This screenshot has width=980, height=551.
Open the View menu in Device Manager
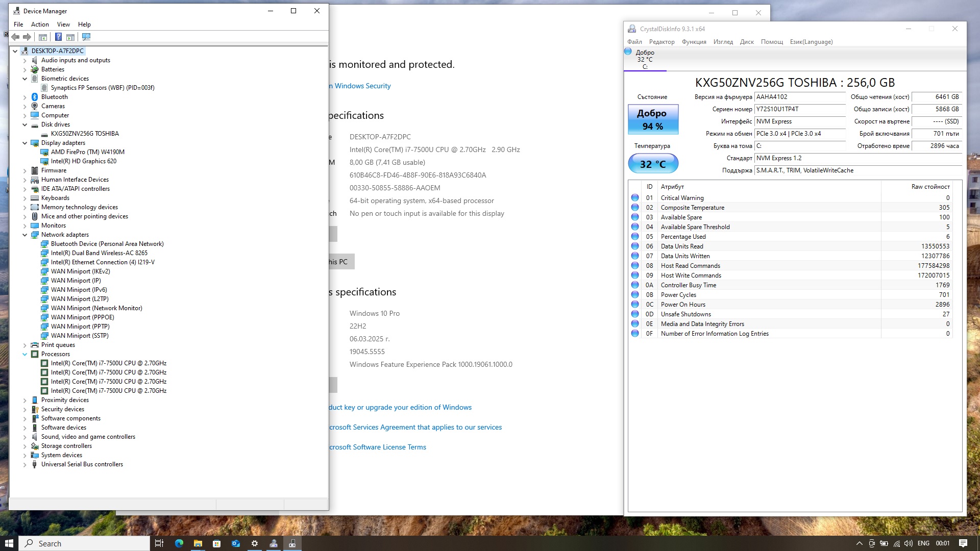coord(63,24)
